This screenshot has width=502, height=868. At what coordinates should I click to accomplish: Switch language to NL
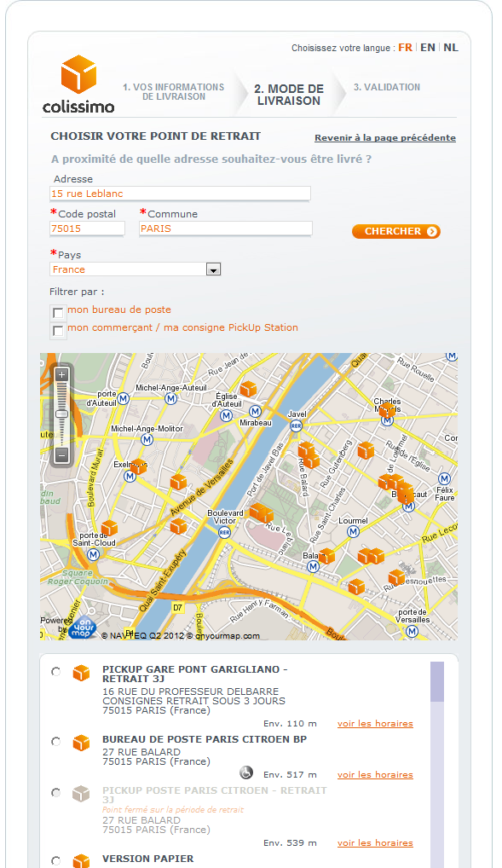tap(451, 48)
